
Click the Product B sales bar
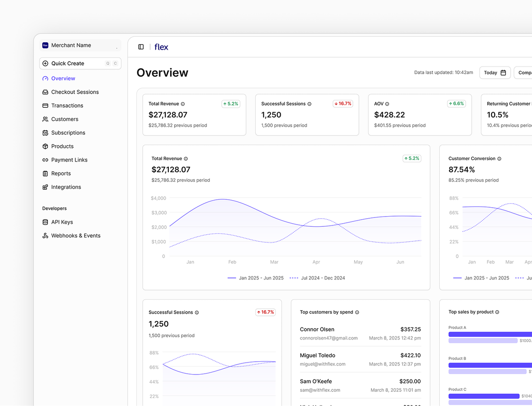click(x=490, y=365)
